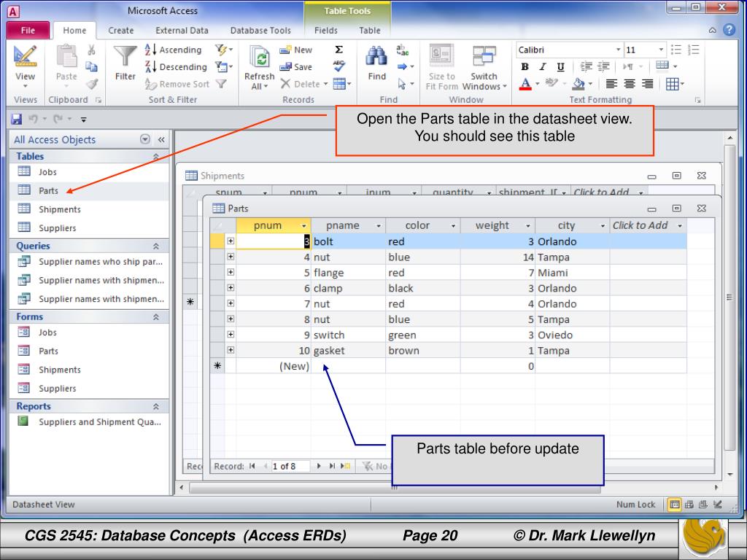Click the New record button
Image resolution: width=747 pixels, height=560 pixels.
(296, 50)
